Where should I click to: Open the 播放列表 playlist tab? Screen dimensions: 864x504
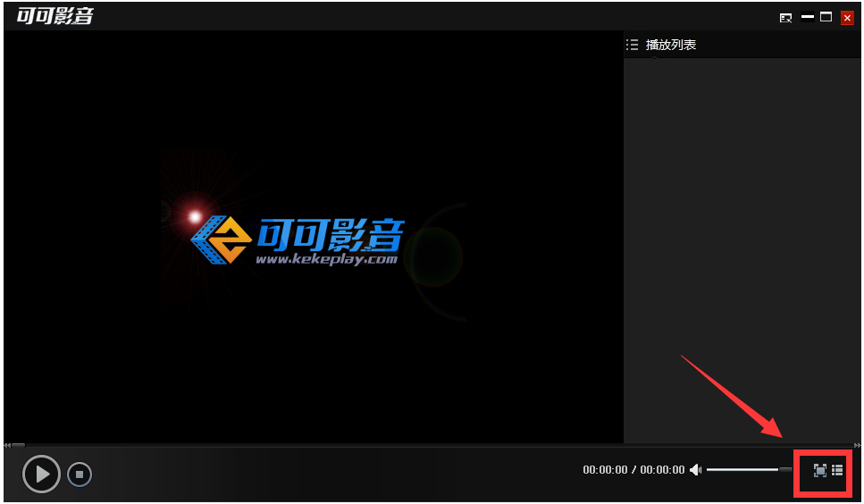click(x=671, y=45)
